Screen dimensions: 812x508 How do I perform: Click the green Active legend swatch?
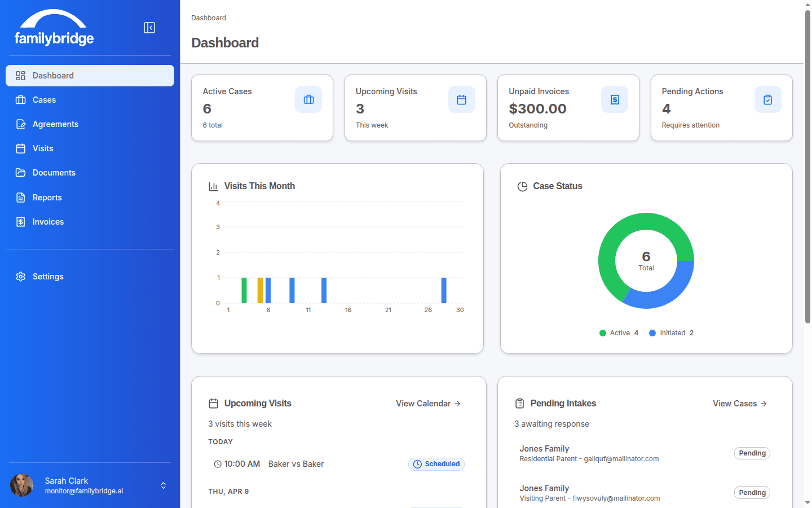602,333
